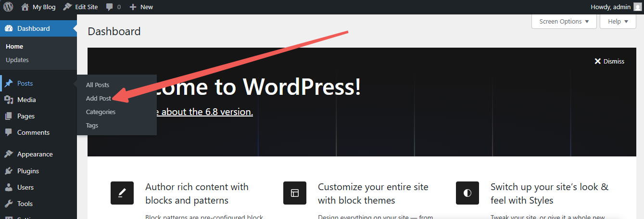Choose Add Post in the flyout
This screenshot has width=644, height=219.
pyautogui.click(x=99, y=98)
